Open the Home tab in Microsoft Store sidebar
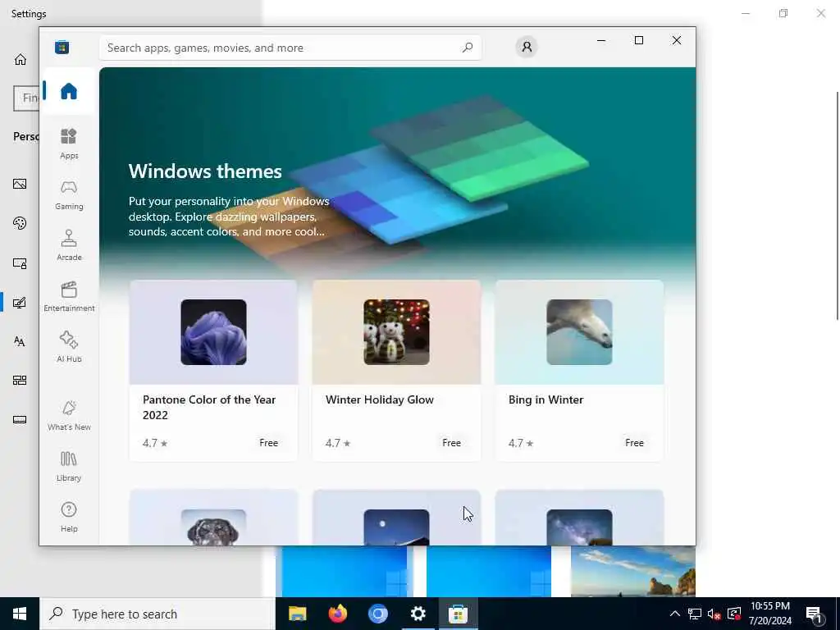840x630 pixels. pos(69,91)
